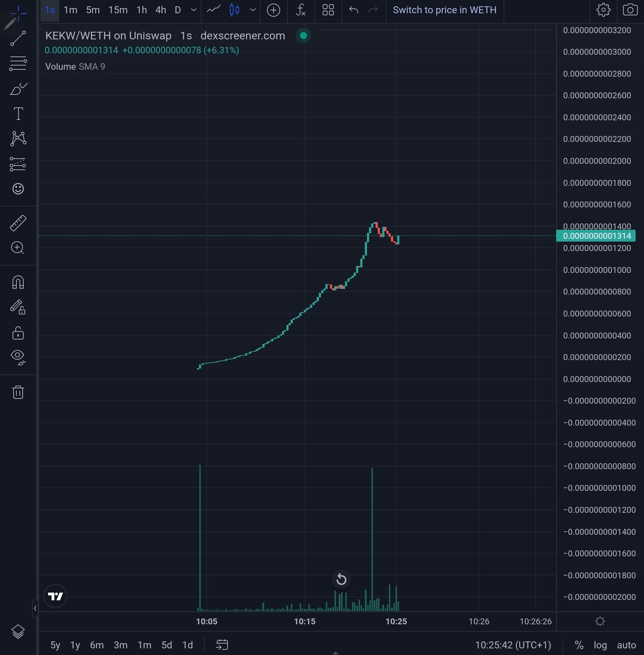This screenshot has height=655, width=644.
Task: Click the Volume SMA 9 indicator label
Action: click(x=75, y=67)
